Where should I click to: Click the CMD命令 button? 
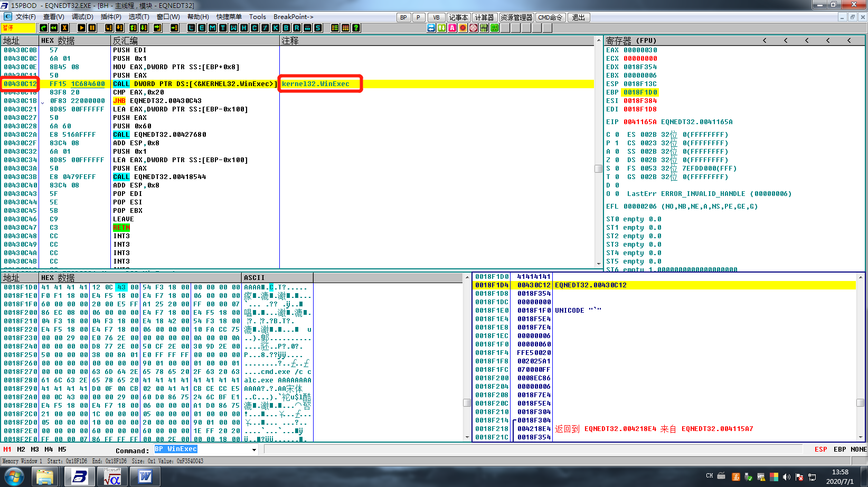(x=550, y=17)
